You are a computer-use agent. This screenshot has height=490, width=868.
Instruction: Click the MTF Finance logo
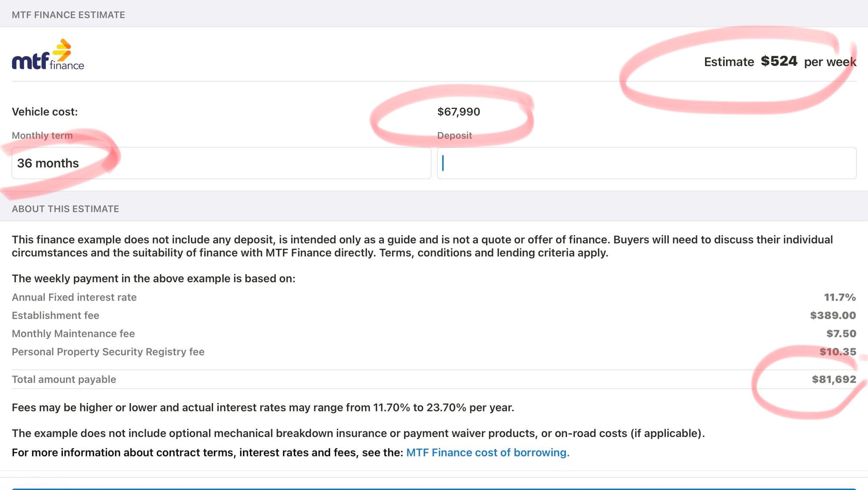[48, 55]
